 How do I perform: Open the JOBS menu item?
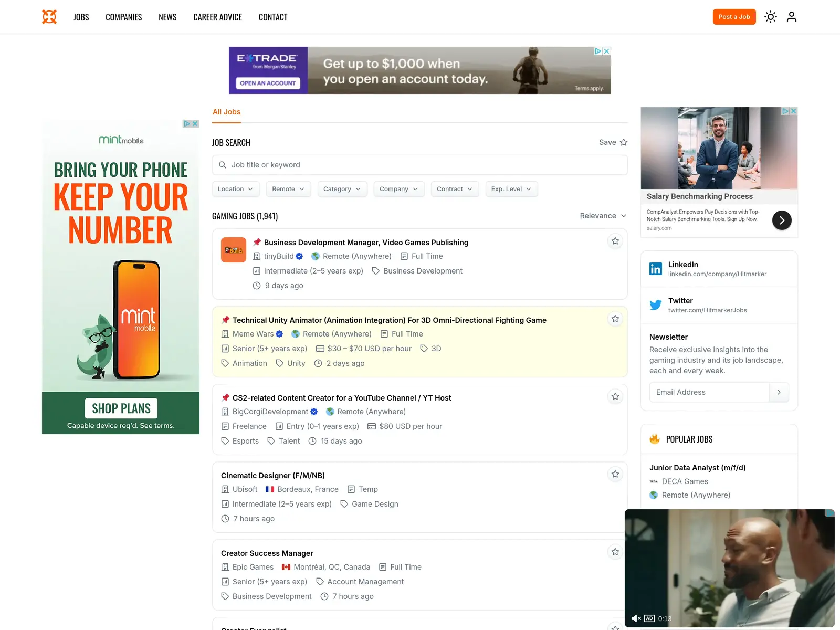(81, 17)
